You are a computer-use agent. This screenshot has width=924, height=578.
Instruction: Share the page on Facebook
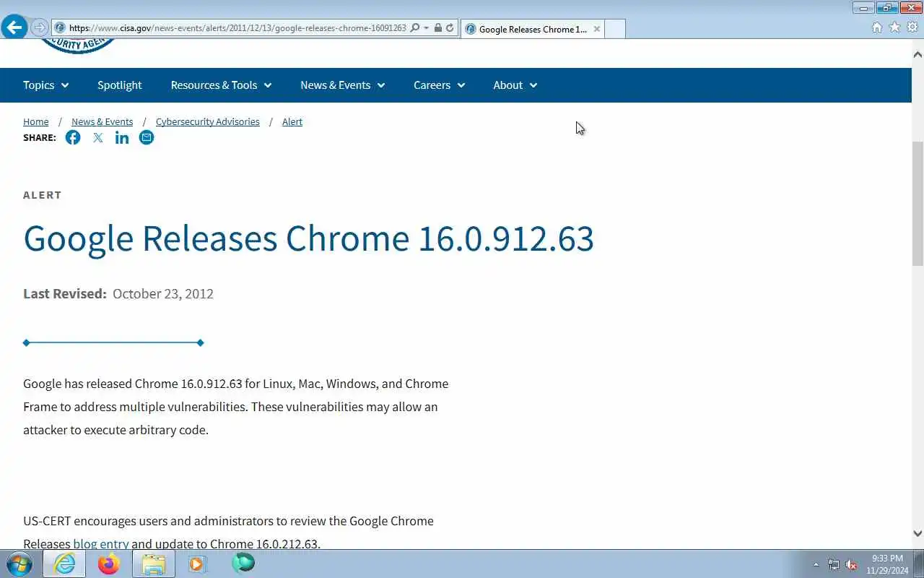point(73,137)
